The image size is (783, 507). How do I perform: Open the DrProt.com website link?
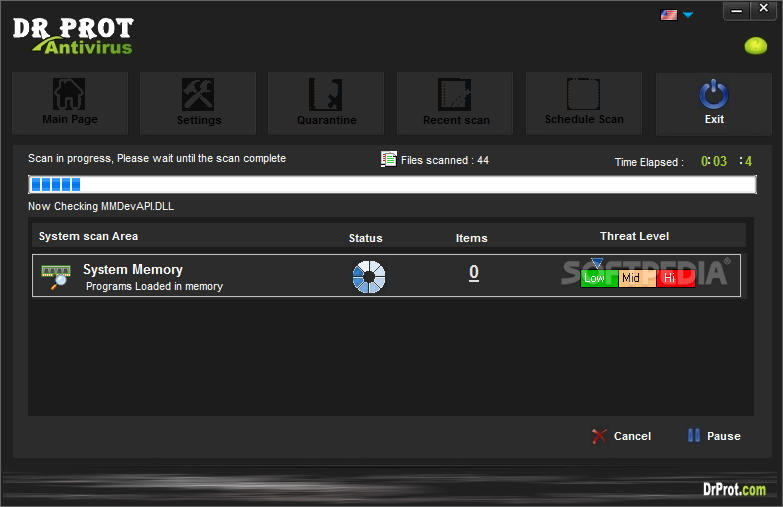tap(734, 489)
